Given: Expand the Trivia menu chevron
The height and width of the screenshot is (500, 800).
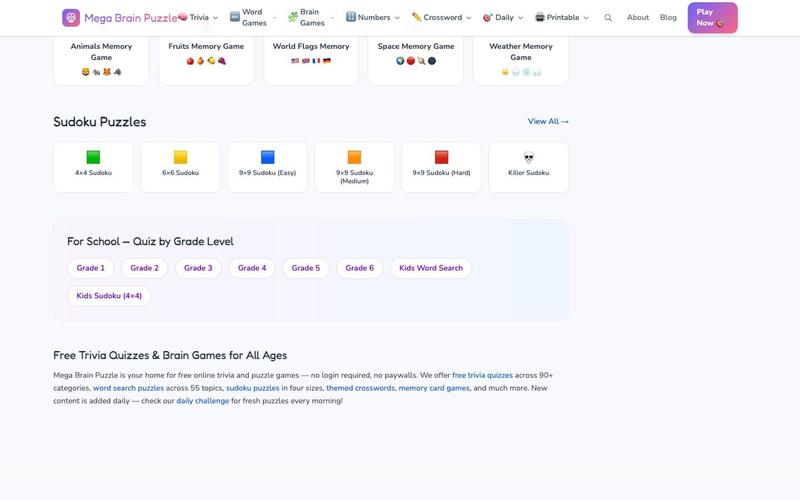Looking at the screenshot, I should pos(215,18).
